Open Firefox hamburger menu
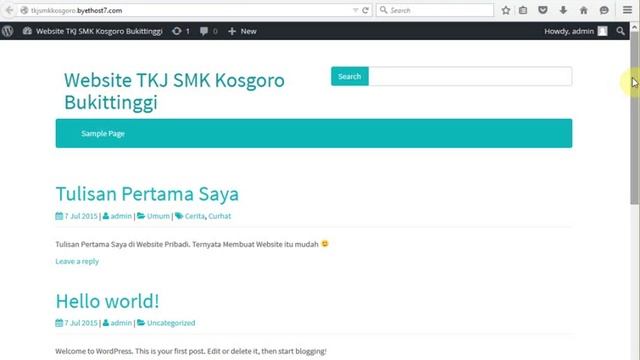Viewport: 640px width, 360px height. pyautogui.click(x=627, y=10)
